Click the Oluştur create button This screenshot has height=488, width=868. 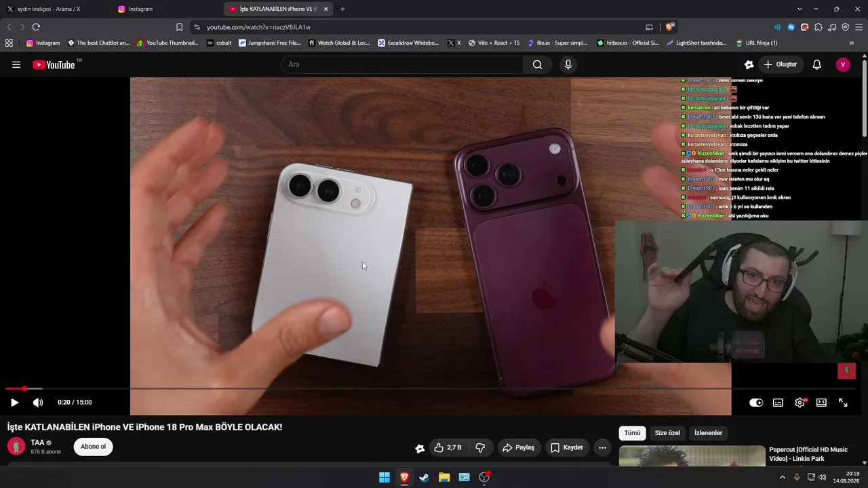(781, 64)
